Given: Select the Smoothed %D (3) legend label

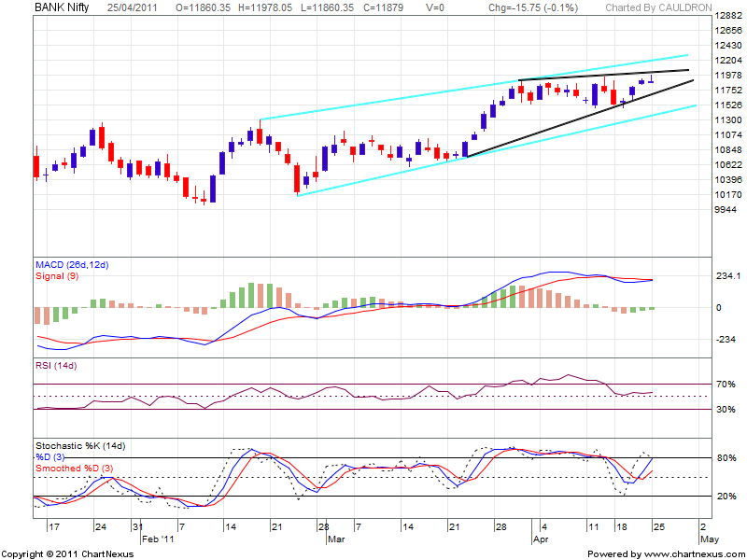Looking at the screenshot, I should 74,467.
